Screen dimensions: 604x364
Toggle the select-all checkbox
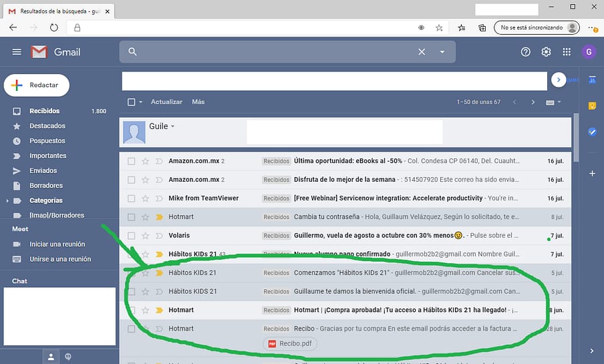(132, 102)
